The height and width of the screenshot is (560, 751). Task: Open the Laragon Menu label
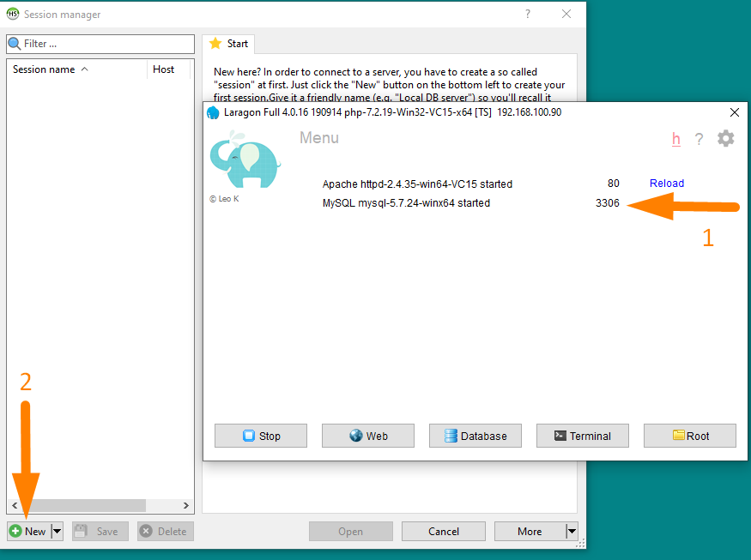pos(319,138)
